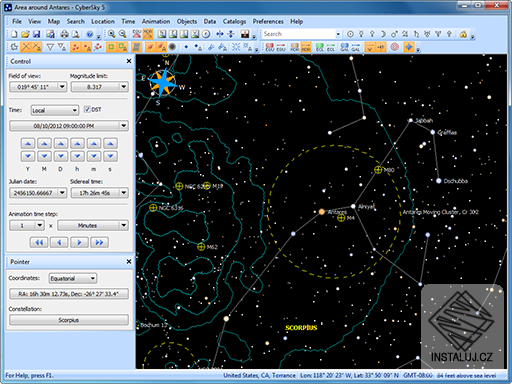The image size is (512, 384).
Task: Toggle the Milky Way display button
Action: pyautogui.click(x=136, y=47)
